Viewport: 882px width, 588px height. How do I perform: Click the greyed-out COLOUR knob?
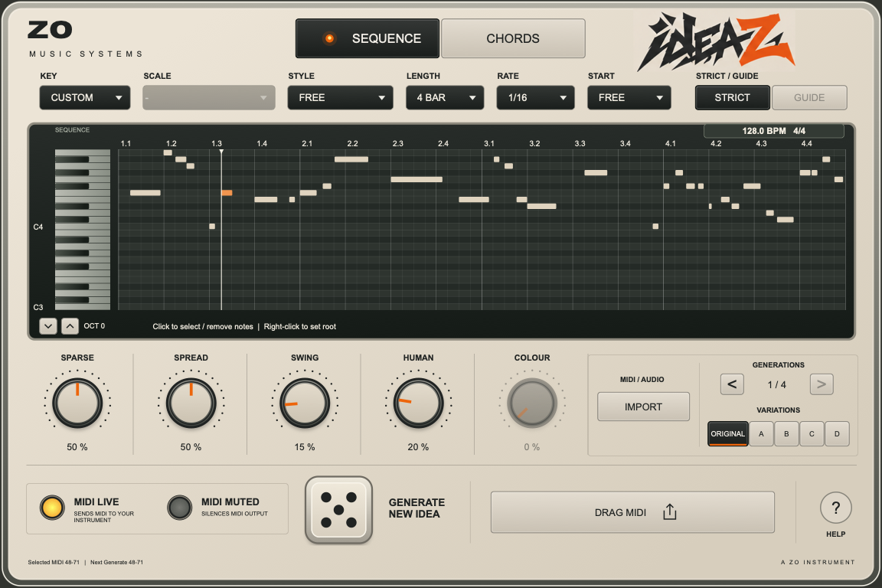(531, 403)
